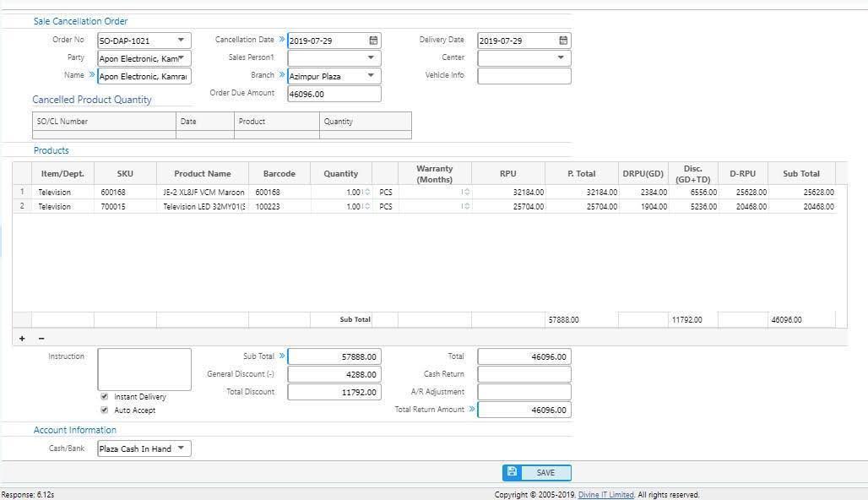Image resolution: width=868 pixels, height=500 pixels.
Task: Click the double-arrow icon beside Branch
Action: [282, 75]
